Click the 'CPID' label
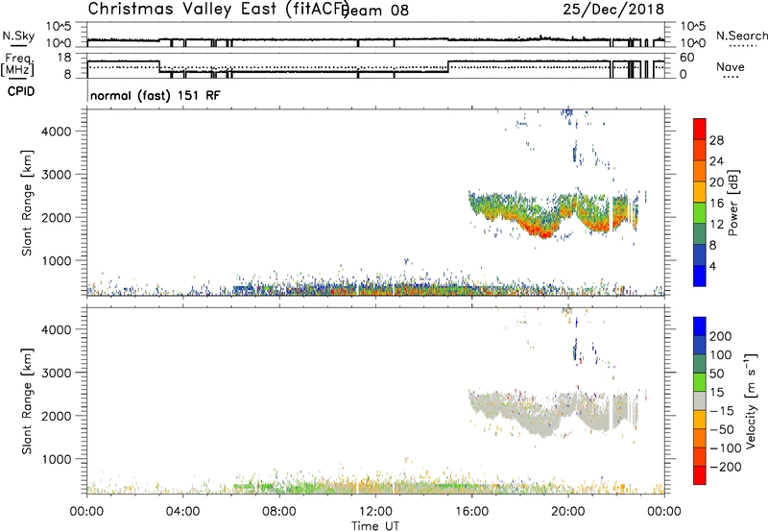768x532 pixels. pyautogui.click(x=21, y=91)
